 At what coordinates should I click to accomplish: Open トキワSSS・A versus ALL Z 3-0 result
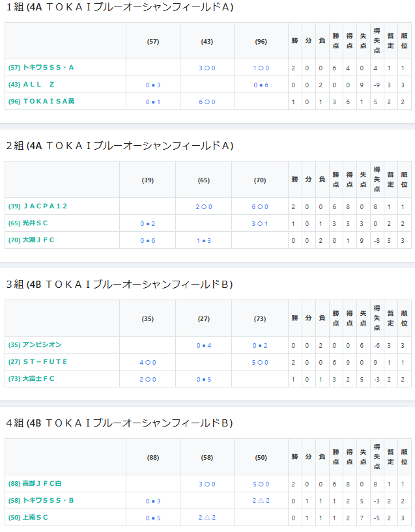[x=207, y=68]
